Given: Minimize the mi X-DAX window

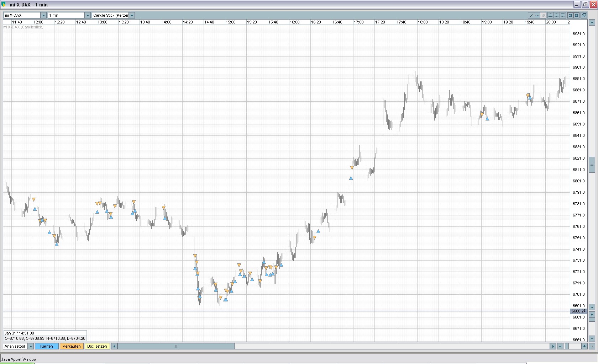Looking at the screenshot, I should pyautogui.click(x=577, y=5).
